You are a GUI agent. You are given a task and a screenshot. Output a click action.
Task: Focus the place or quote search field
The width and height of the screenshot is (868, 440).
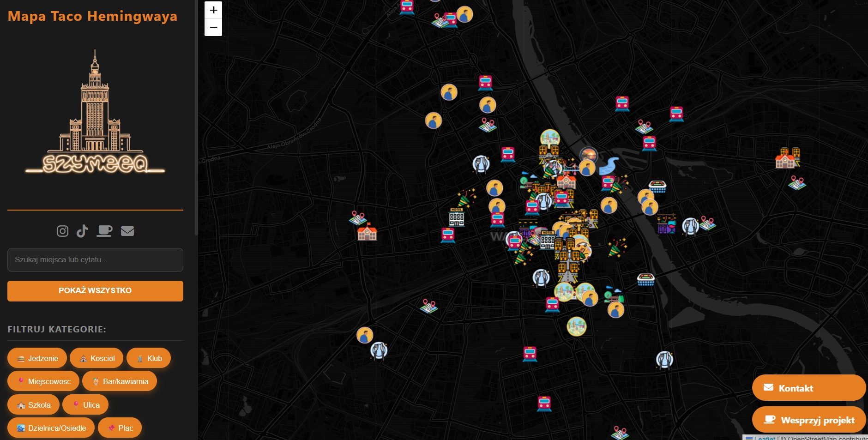tap(95, 260)
